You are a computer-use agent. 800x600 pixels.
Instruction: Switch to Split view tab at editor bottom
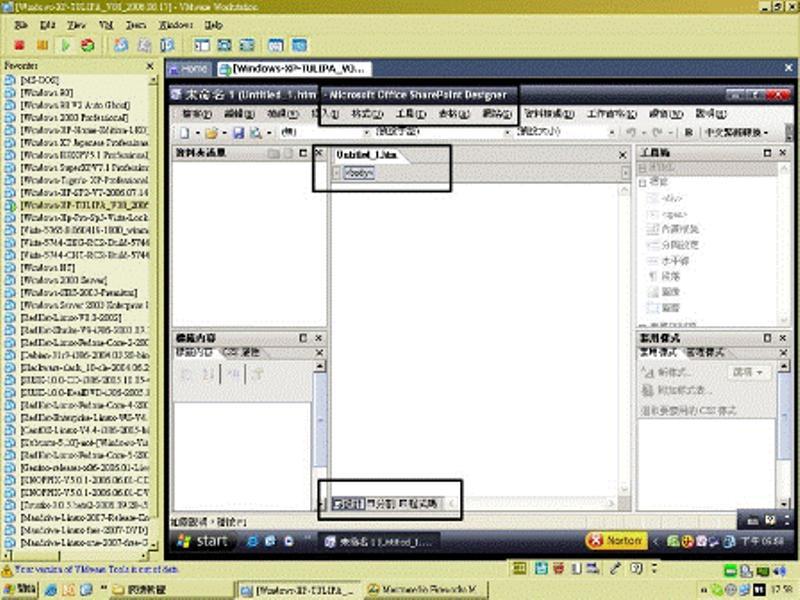pos(380,504)
